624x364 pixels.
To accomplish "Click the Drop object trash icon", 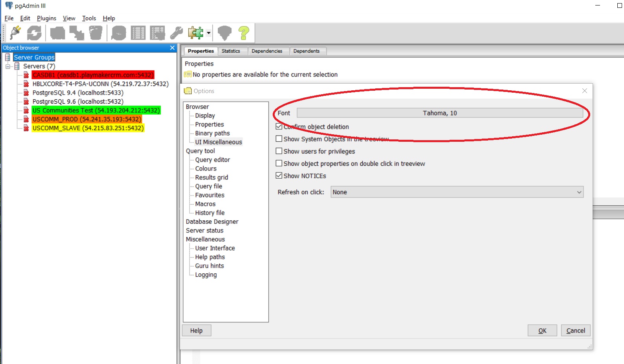I will (x=95, y=33).
